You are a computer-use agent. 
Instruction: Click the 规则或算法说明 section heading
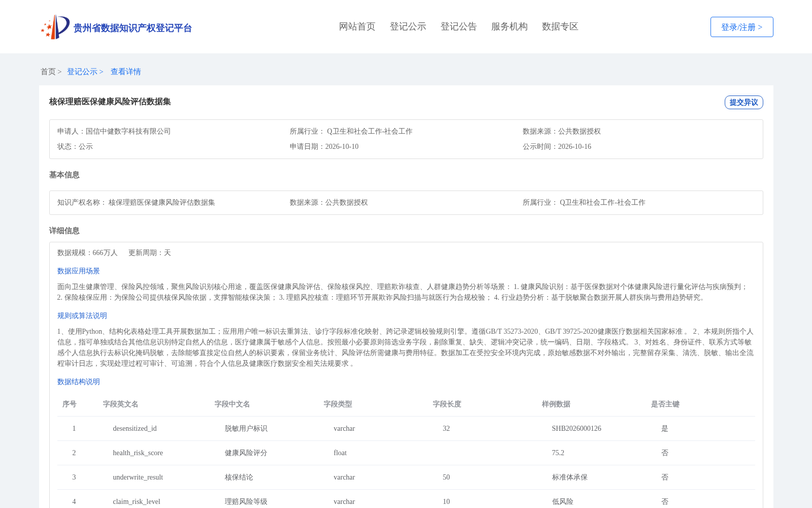(82, 315)
